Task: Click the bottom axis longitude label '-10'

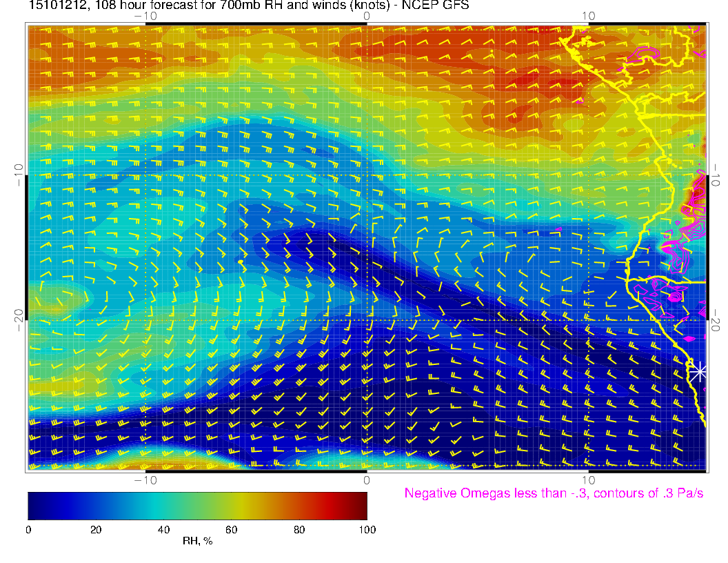Action: click(145, 480)
